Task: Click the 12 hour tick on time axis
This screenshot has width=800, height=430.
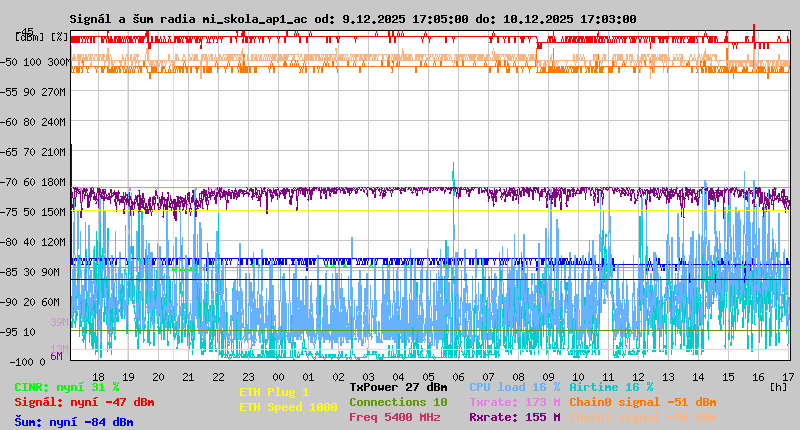Action: point(638,376)
